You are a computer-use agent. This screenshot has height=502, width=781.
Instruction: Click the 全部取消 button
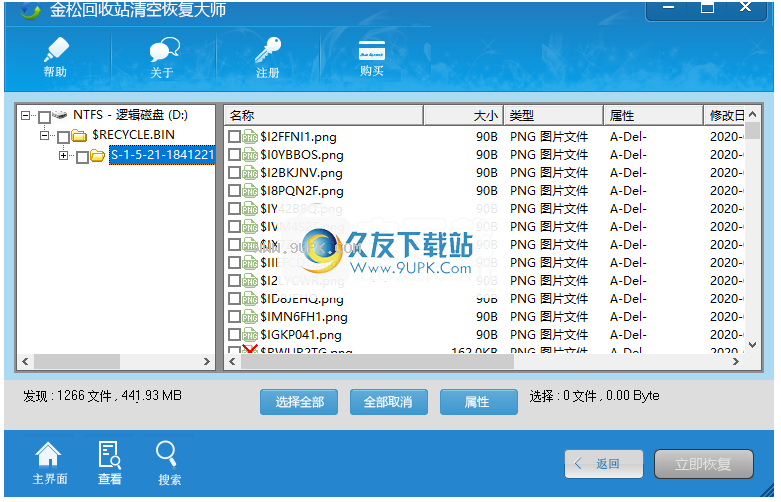click(389, 402)
